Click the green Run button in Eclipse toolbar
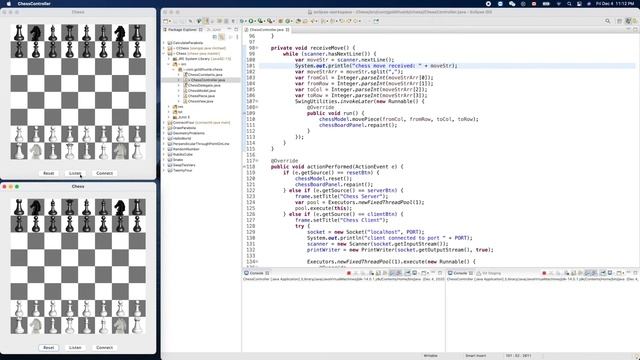The image size is (640, 360). pos(251,21)
